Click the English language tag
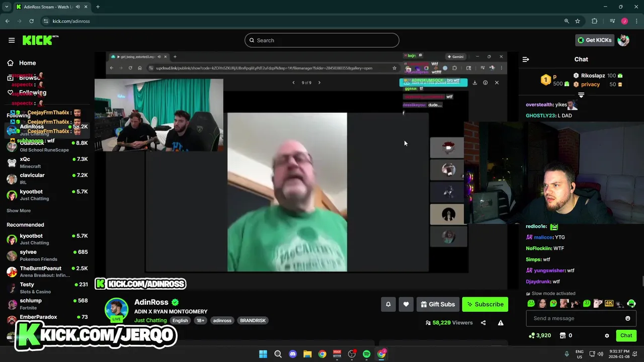This screenshot has width=644, height=362. 180,320
